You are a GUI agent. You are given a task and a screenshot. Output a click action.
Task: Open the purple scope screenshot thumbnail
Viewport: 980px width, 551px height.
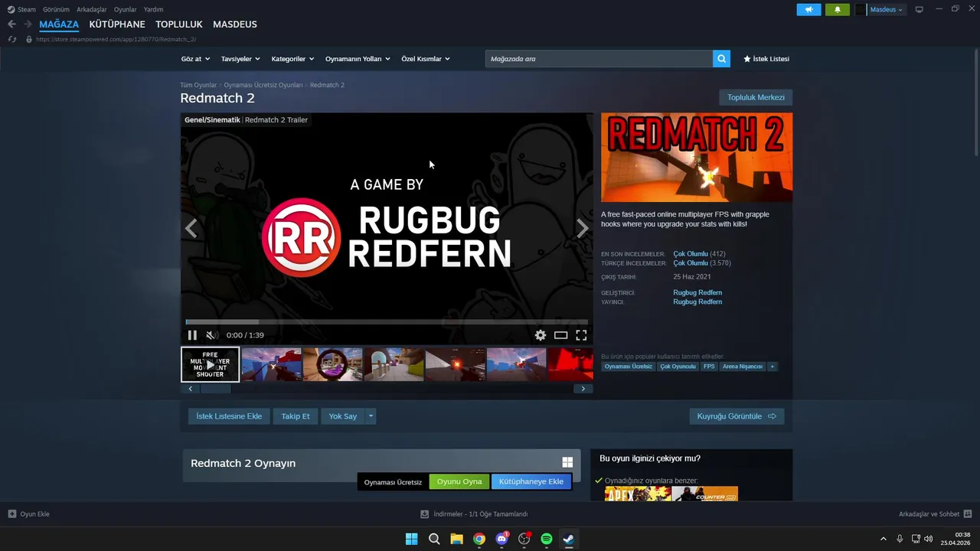pos(332,364)
